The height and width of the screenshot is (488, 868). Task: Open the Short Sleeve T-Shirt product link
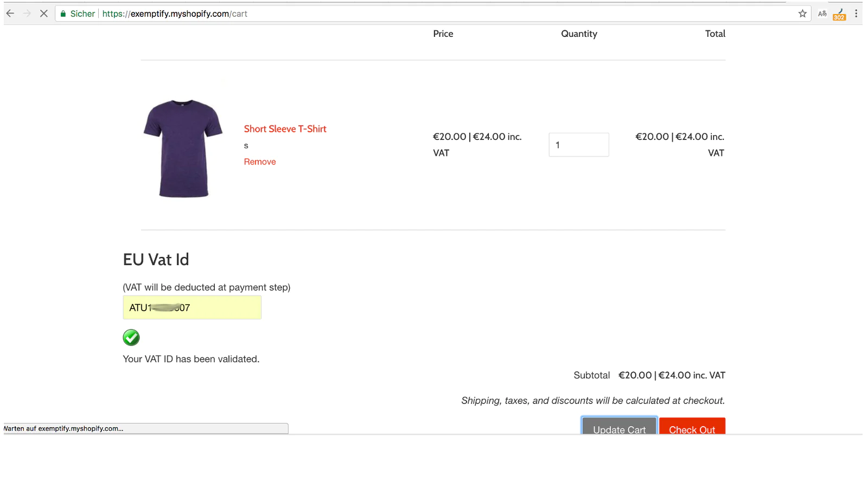(x=285, y=129)
